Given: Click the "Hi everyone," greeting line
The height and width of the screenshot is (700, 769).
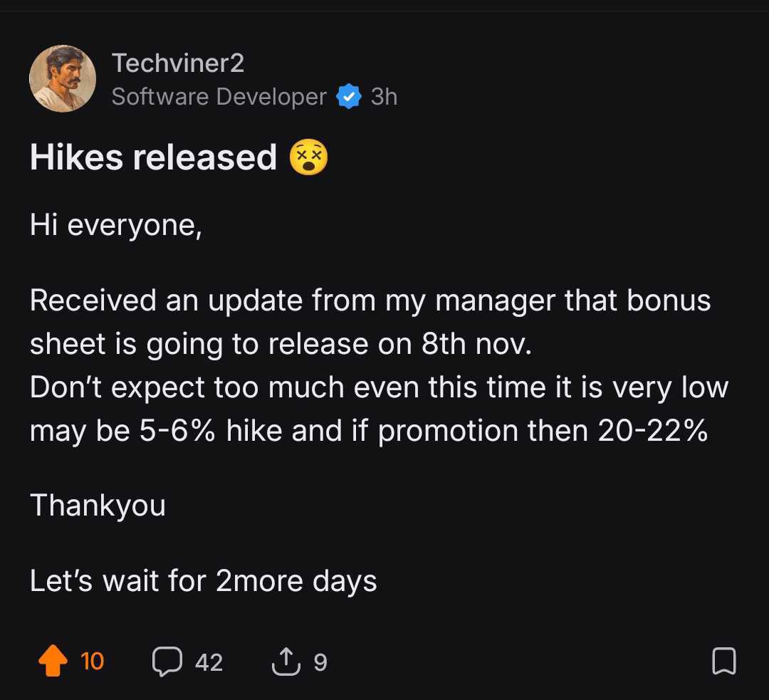Looking at the screenshot, I should [116, 225].
